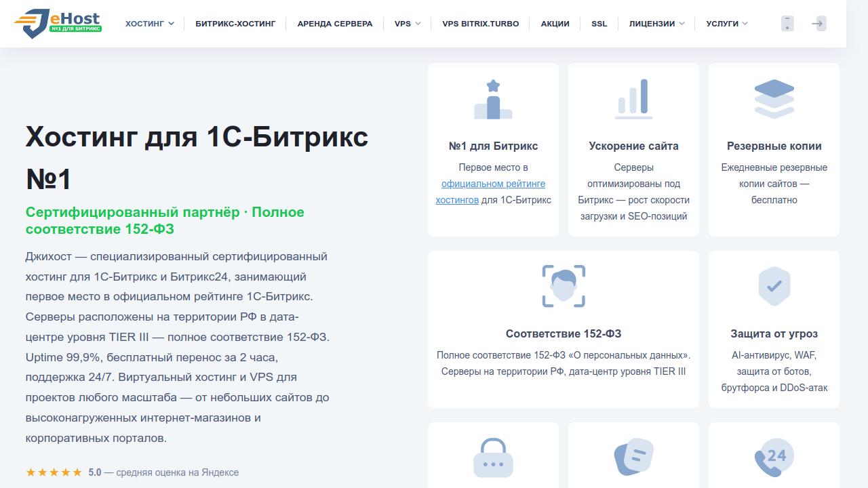The image size is (868, 488).
Task: Click the 5.0 средняя оценка на Яндексе text
Action: point(163,472)
